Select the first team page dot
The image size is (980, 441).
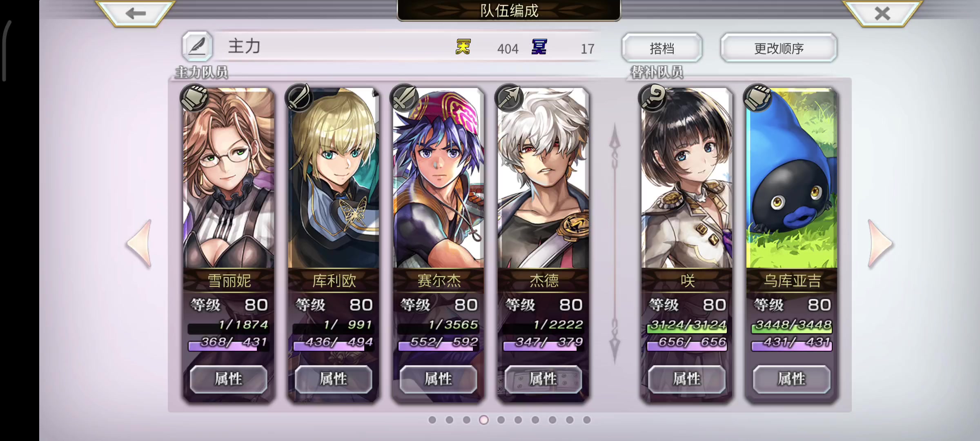(x=432, y=420)
